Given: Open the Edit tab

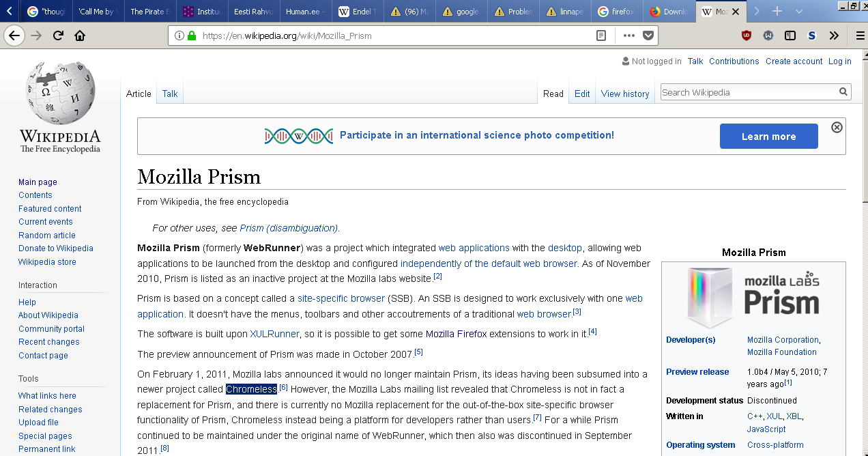Looking at the screenshot, I should point(582,94).
